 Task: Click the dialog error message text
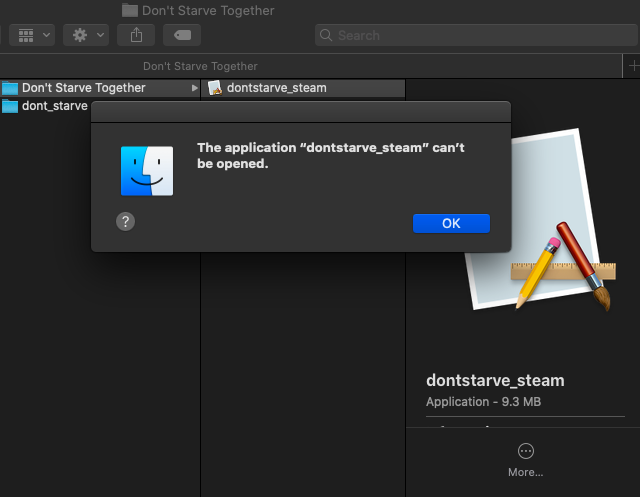pyautogui.click(x=331, y=155)
